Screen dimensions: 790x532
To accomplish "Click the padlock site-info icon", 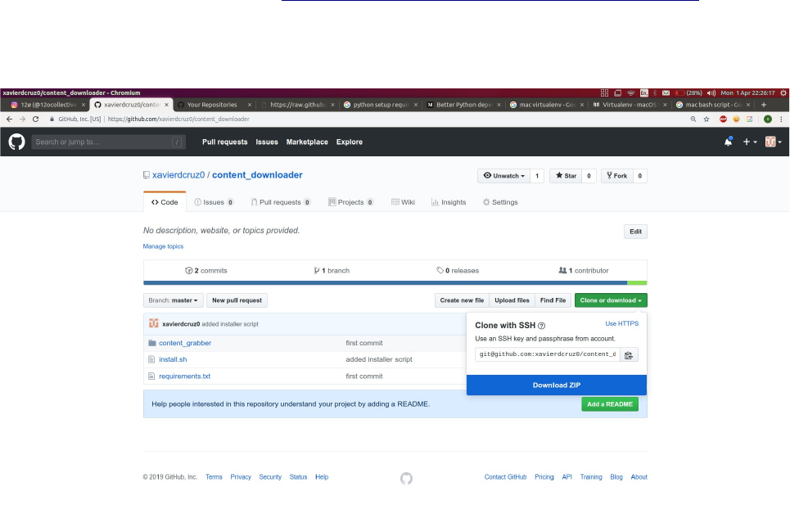I will tap(52, 119).
